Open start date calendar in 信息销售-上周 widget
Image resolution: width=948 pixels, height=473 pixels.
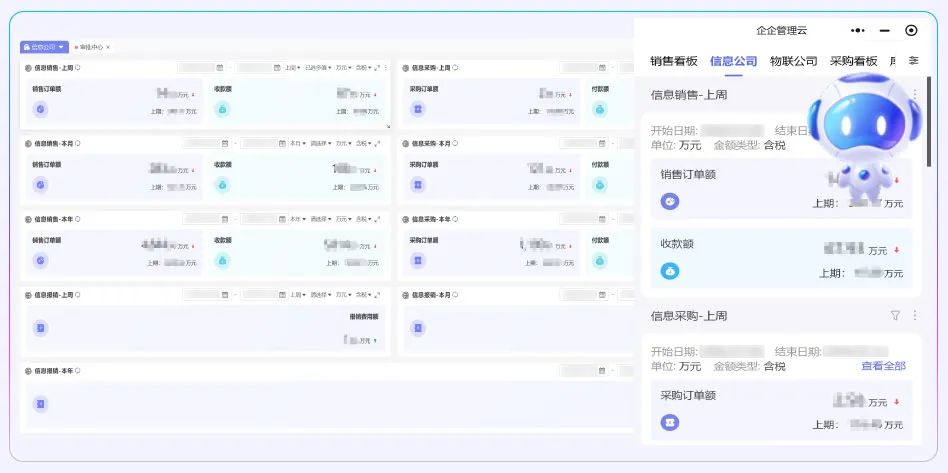[220, 68]
